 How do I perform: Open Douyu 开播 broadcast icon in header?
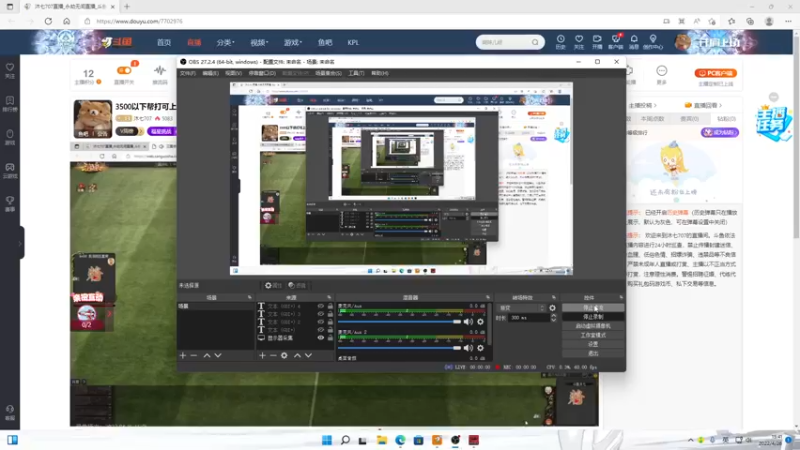pos(597,41)
